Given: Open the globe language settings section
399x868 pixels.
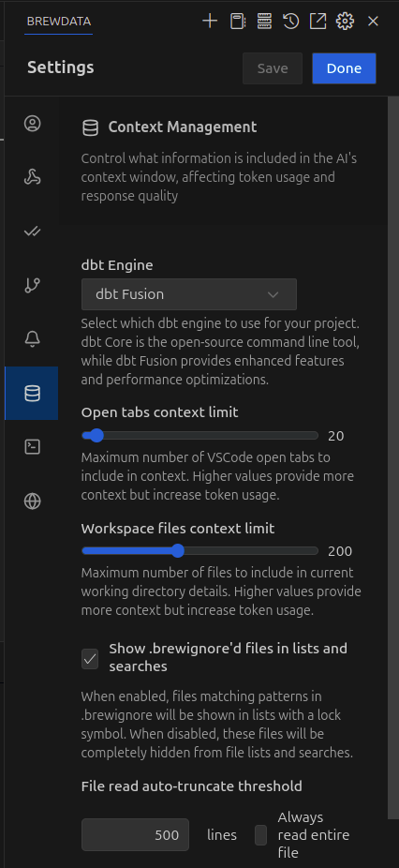Looking at the screenshot, I should [x=32, y=501].
